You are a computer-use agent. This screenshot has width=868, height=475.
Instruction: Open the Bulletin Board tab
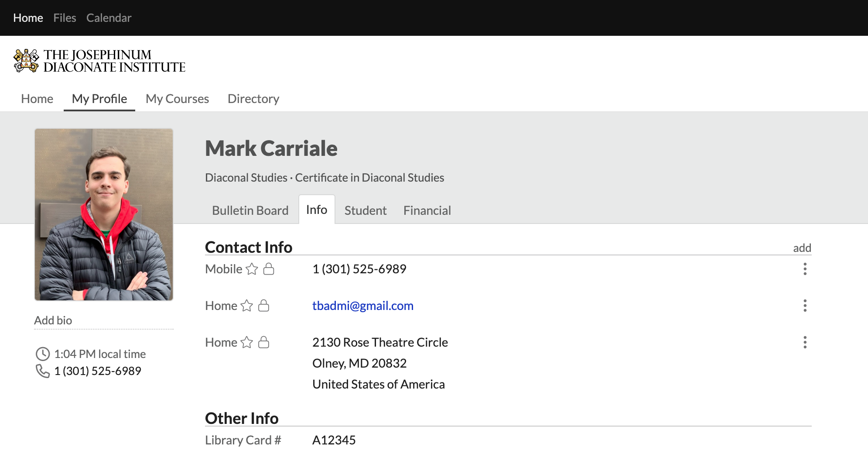tap(250, 210)
